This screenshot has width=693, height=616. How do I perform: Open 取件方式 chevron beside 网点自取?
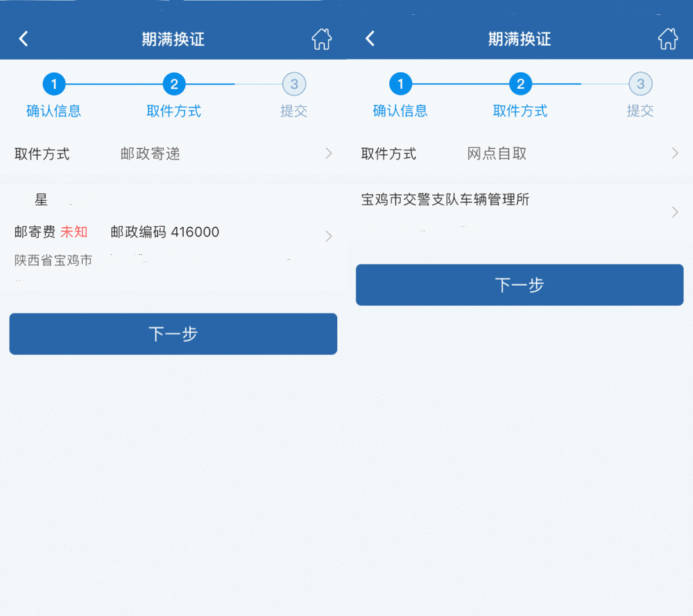click(x=675, y=153)
